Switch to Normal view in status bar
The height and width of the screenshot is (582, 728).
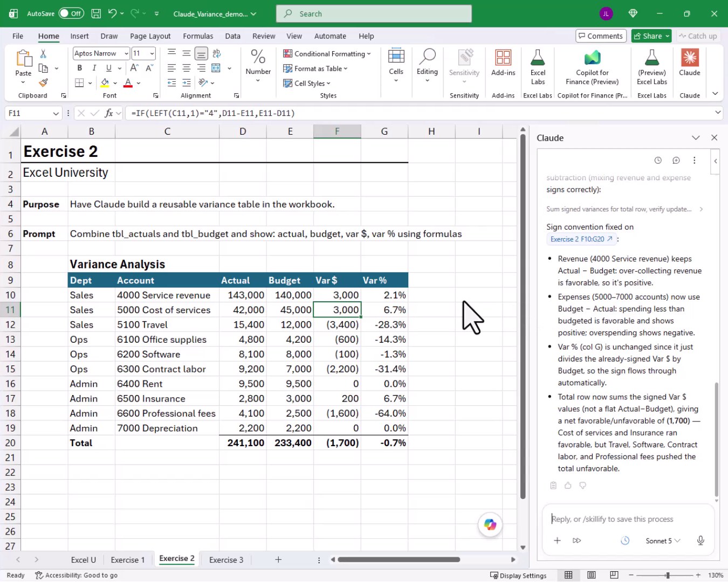[568, 575]
